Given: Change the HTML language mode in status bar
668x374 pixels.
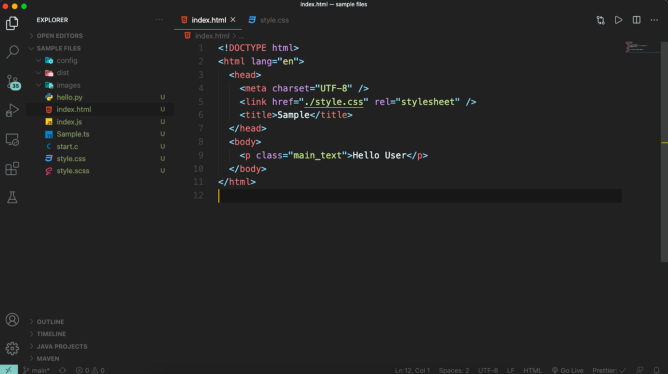Looking at the screenshot, I should [533, 370].
